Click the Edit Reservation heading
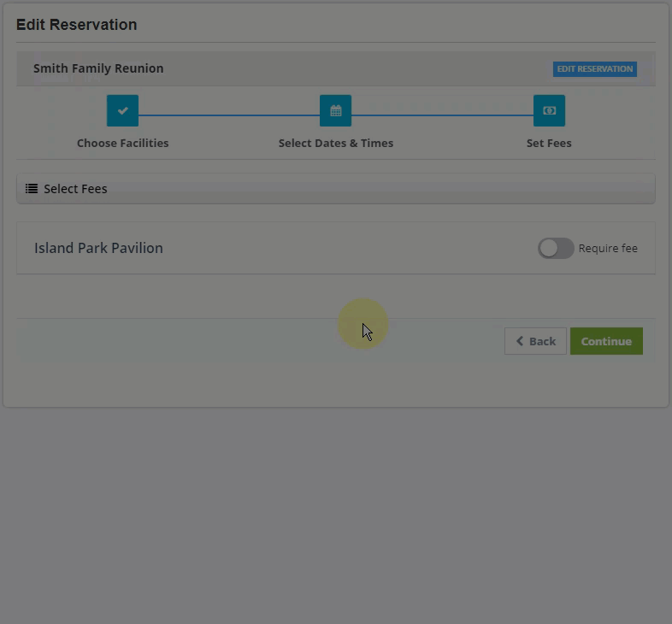The width and height of the screenshot is (672, 624). tap(77, 25)
